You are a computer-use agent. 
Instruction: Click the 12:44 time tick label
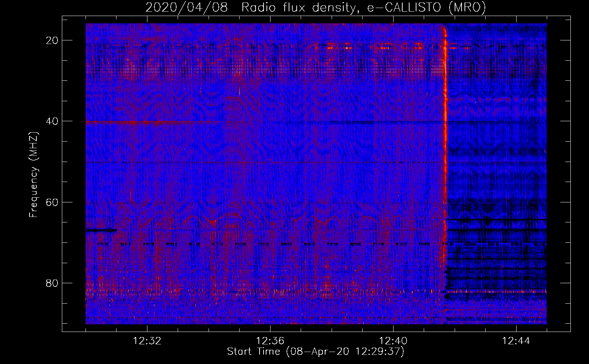pos(516,341)
